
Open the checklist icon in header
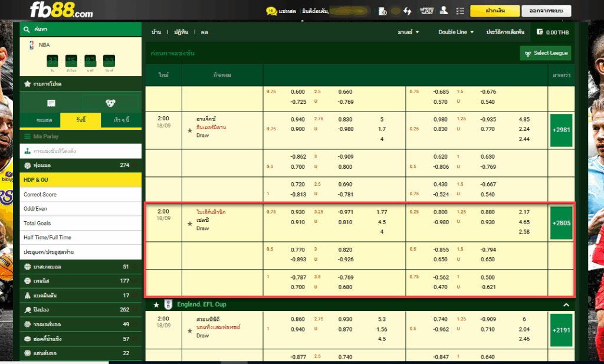460,11
